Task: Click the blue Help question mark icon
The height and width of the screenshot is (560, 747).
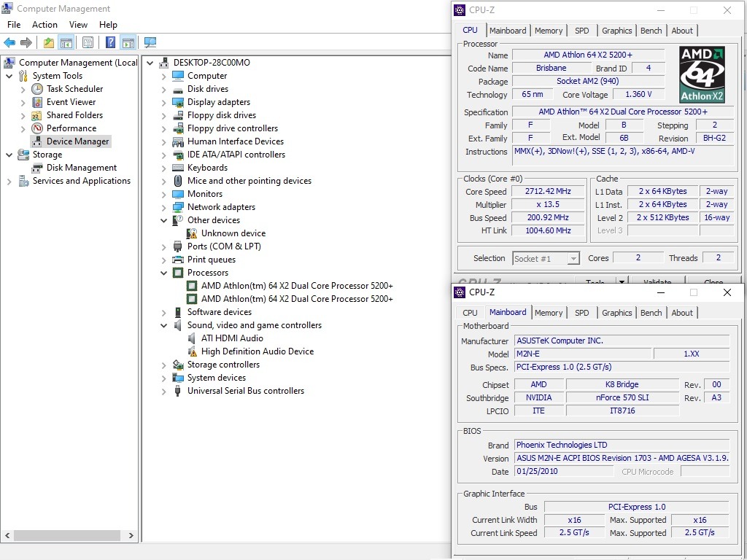Action: point(110,43)
